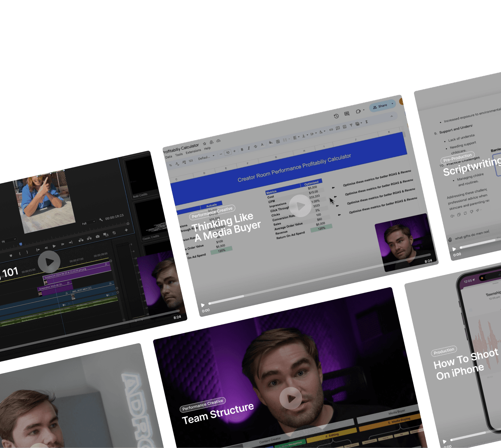501x448 pixels.
Task: Click the insert chart icon
Action: 345,127
